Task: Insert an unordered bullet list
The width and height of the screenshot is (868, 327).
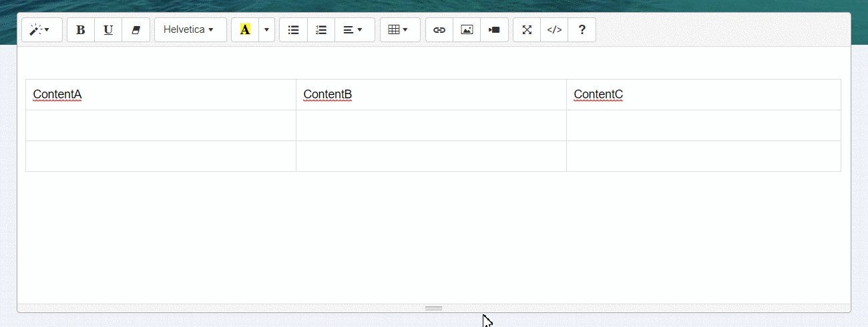Action: tap(293, 30)
